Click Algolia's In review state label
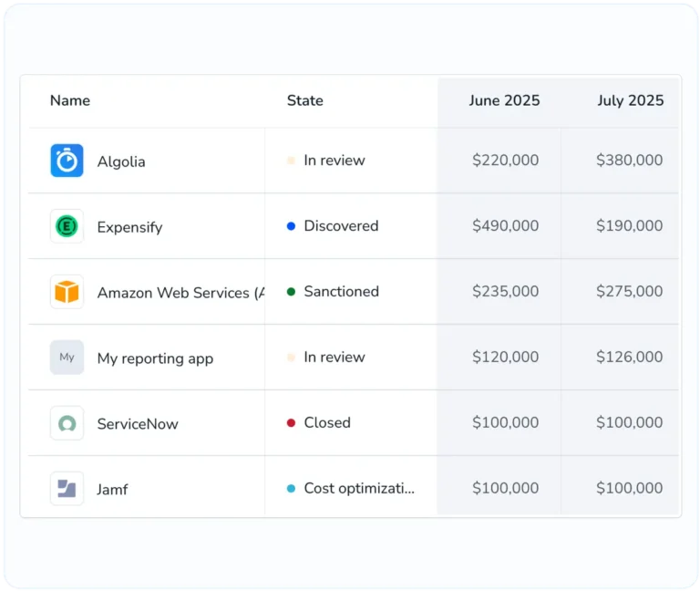 click(x=335, y=160)
